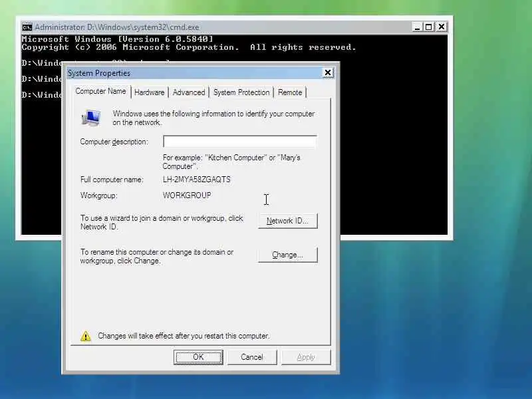Click the cmd.exe window title text

click(x=117, y=27)
